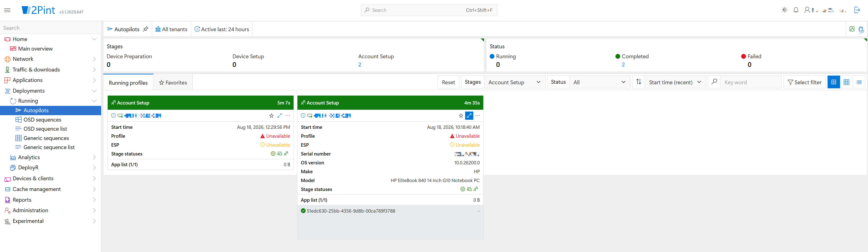Click the 4m 35s card info icon
The height and width of the screenshot is (252, 868).
tap(303, 116)
